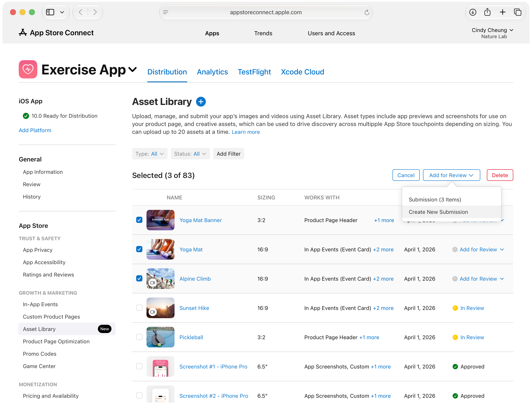Open the Learn more link
This screenshot has width=532, height=406.
(x=246, y=132)
